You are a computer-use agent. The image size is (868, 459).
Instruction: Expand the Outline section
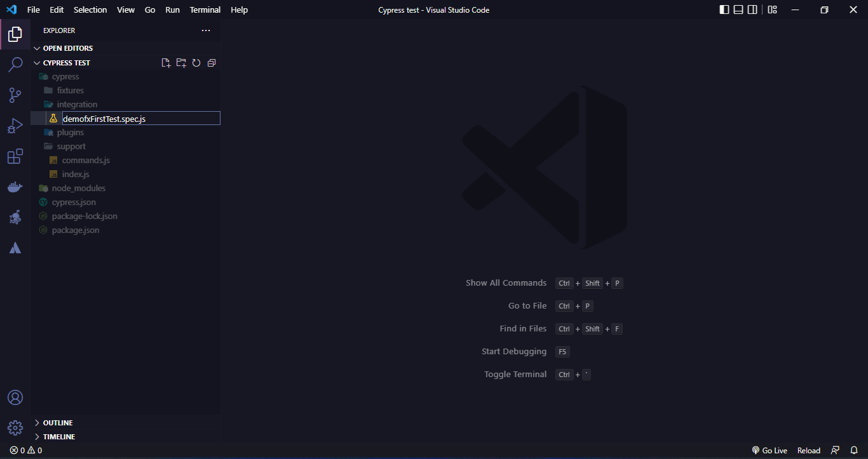pos(57,423)
